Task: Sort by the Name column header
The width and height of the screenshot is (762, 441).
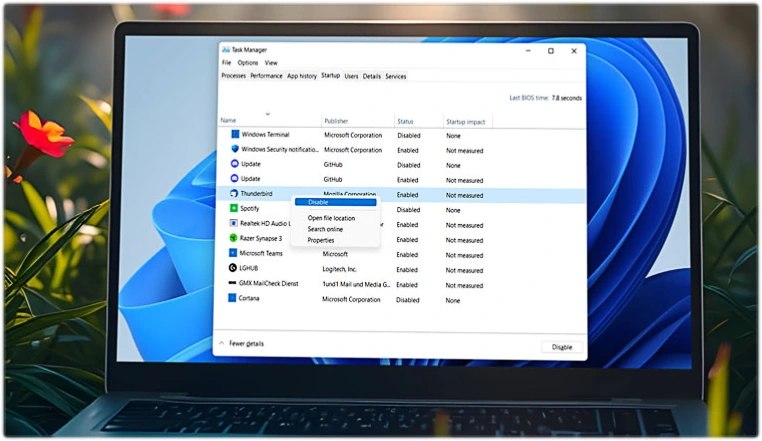Action: point(228,120)
